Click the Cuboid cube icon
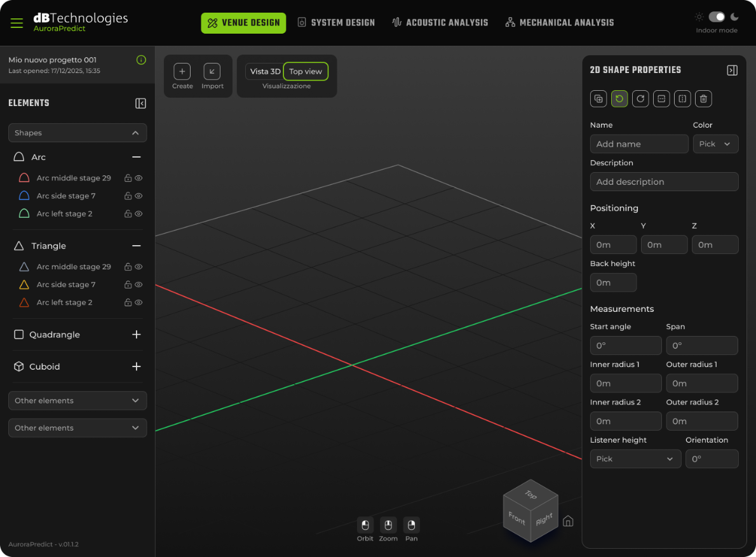This screenshot has height=557, width=756. coord(19,366)
